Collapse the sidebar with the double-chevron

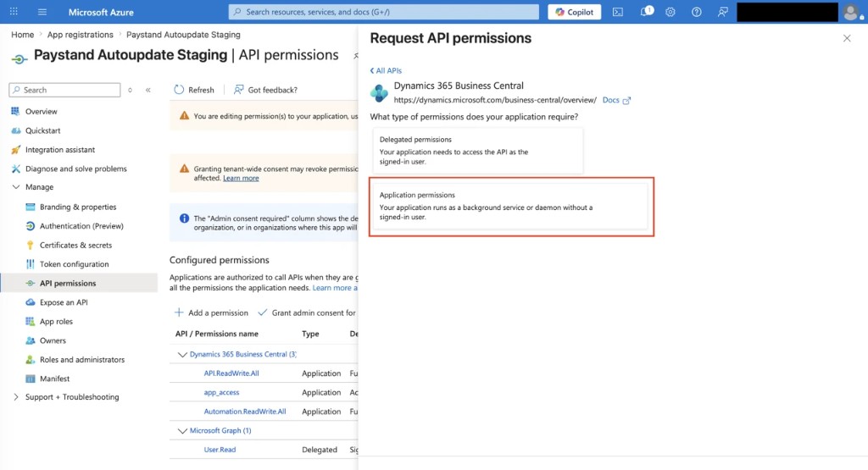[x=147, y=90]
